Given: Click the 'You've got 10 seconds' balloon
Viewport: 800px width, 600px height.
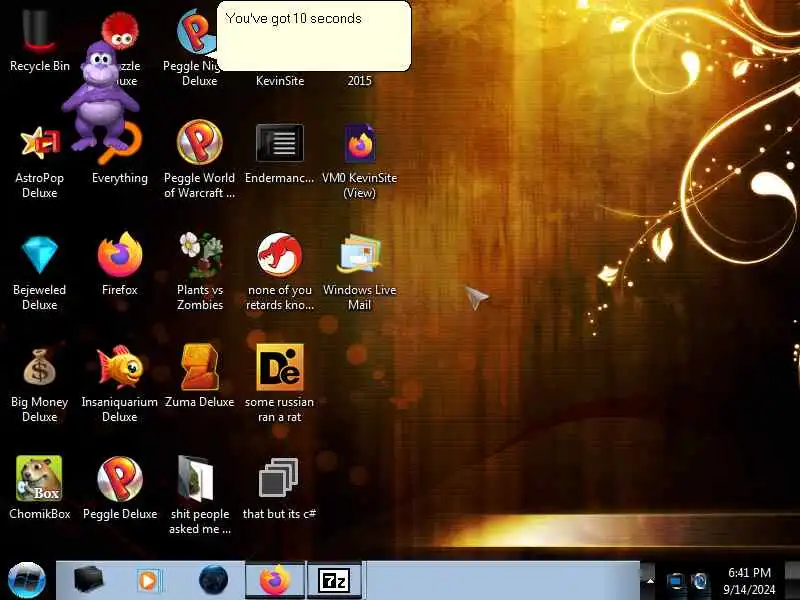Looking at the screenshot, I should (x=314, y=36).
